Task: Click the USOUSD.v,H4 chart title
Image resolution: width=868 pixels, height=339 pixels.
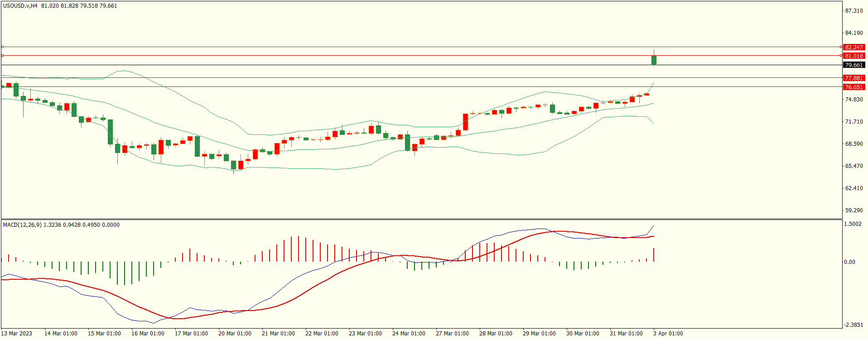Action: [20, 6]
